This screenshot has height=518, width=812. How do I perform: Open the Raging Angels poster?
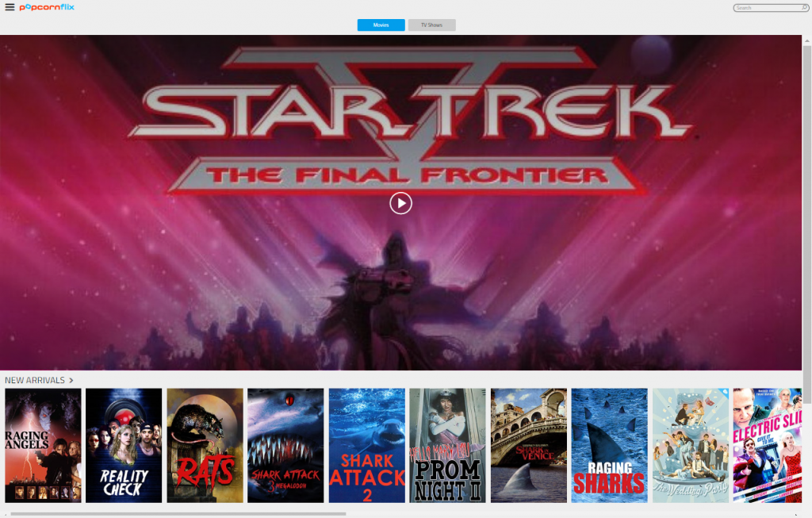coord(43,446)
